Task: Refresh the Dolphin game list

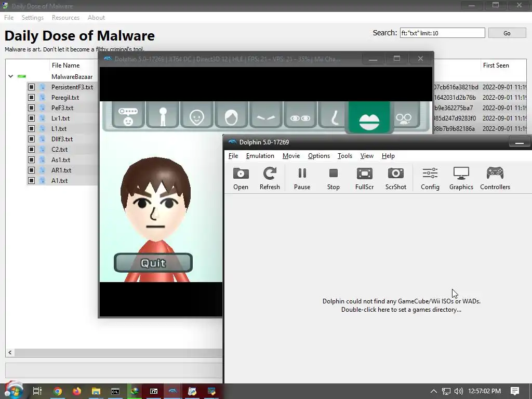Action: coord(270,179)
